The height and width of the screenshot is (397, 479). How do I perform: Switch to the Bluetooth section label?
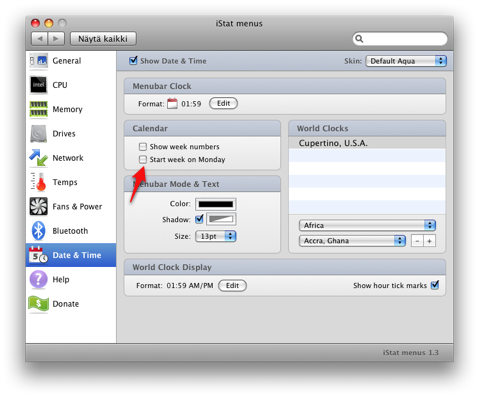(70, 231)
